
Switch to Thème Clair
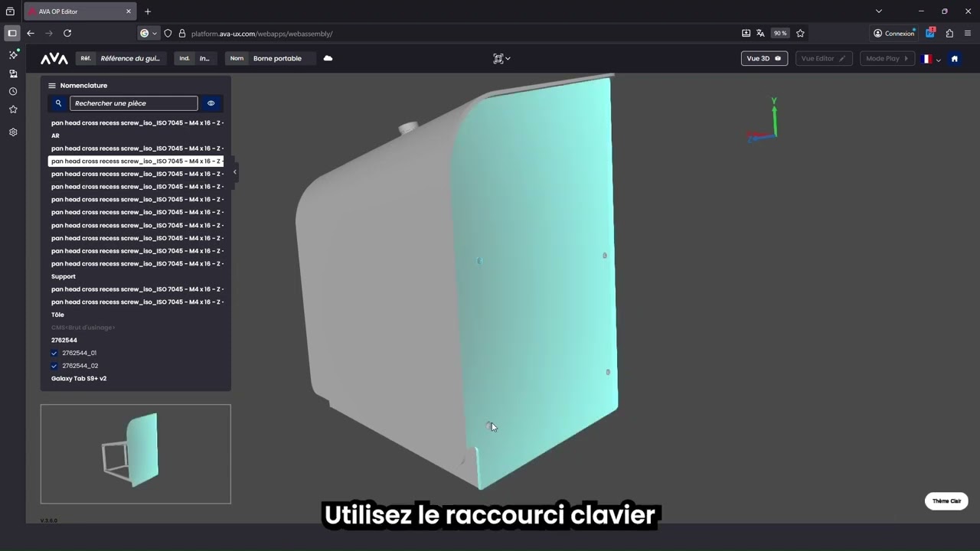click(x=946, y=501)
